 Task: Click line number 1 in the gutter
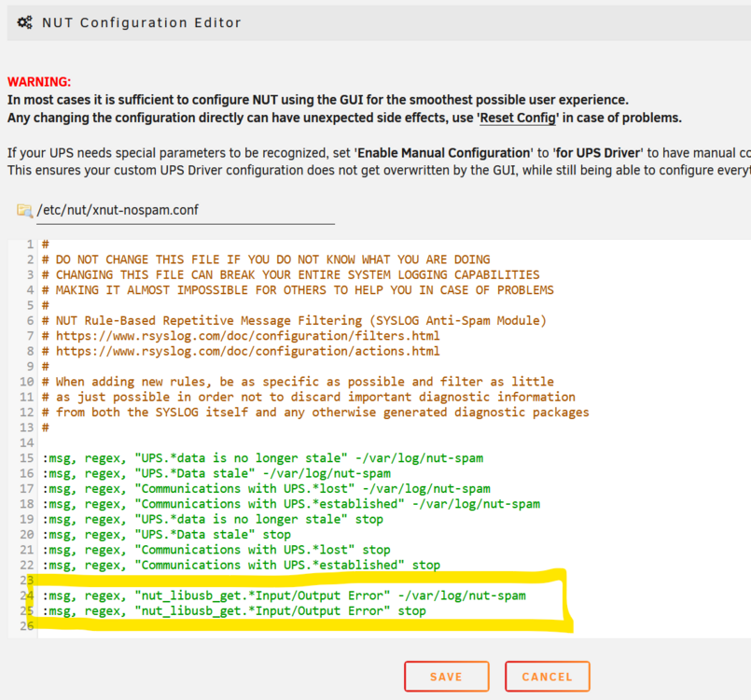click(x=30, y=245)
